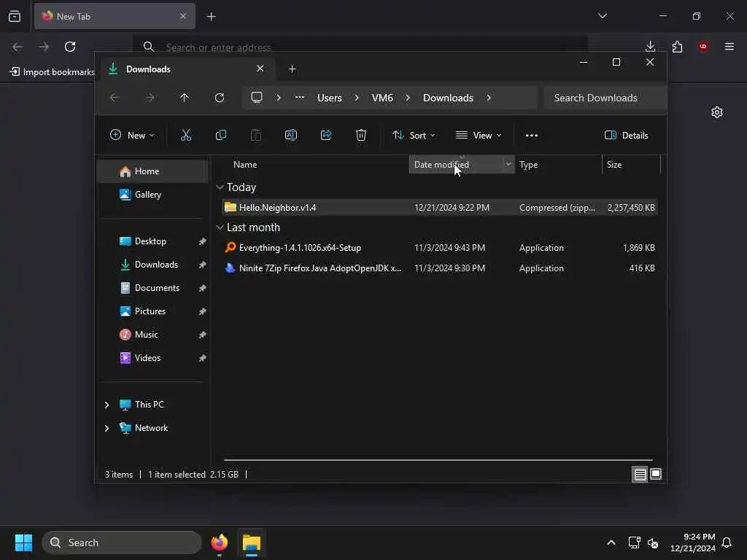Image resolution: width=747 pixels, height=560 pixels.
Task: Click the taskbar Search box
Action: point(122,542)
